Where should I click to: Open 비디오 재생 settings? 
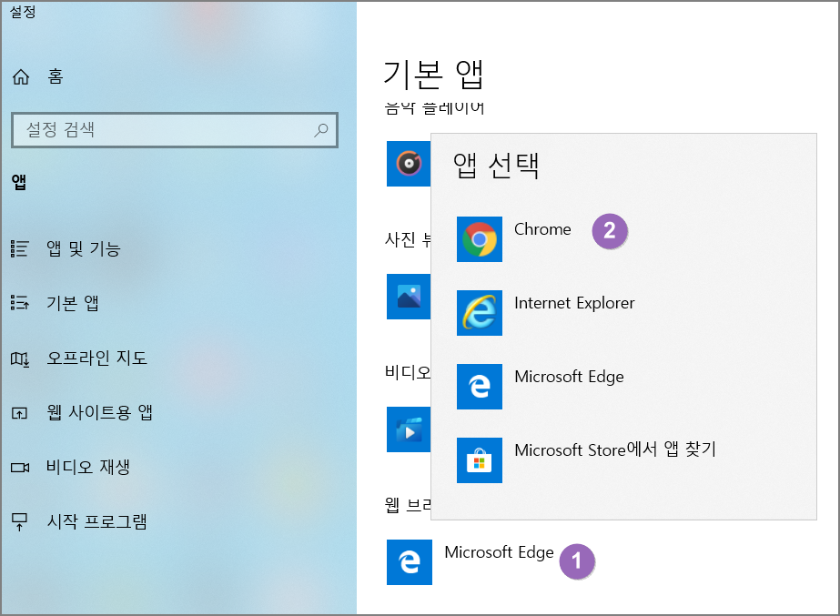click(x=88, y=467)
